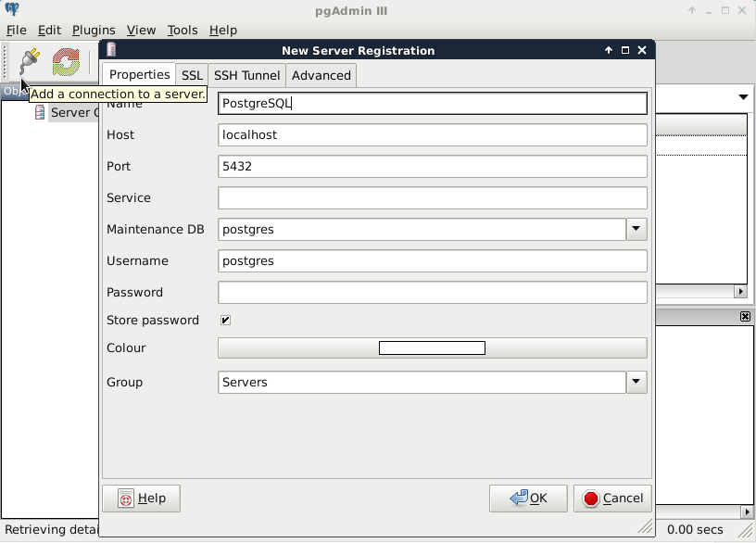This screenshot has width=756, height=543.
Task: Switch to the SSH Tunnel tab
Action: pos(246,75)
